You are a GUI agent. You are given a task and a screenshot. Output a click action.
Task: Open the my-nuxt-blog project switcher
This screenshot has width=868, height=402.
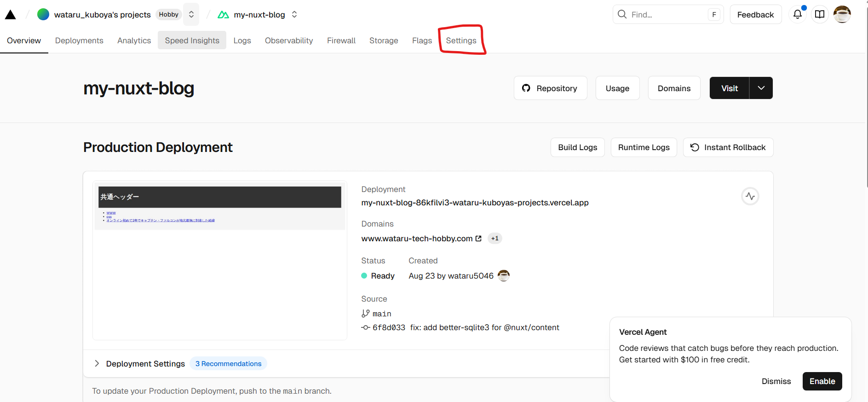pos(294,14)
